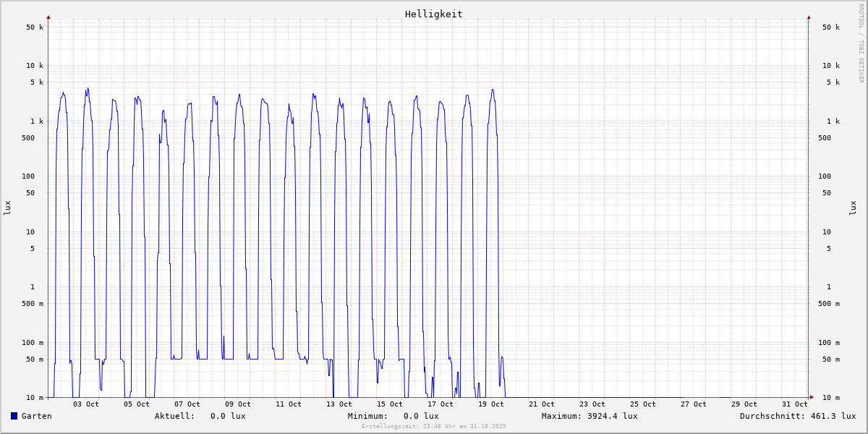868x434 pixels.
Task: Click the red arrow atop left y-axis
Action: pyautogui.click(x=48, y=17)
